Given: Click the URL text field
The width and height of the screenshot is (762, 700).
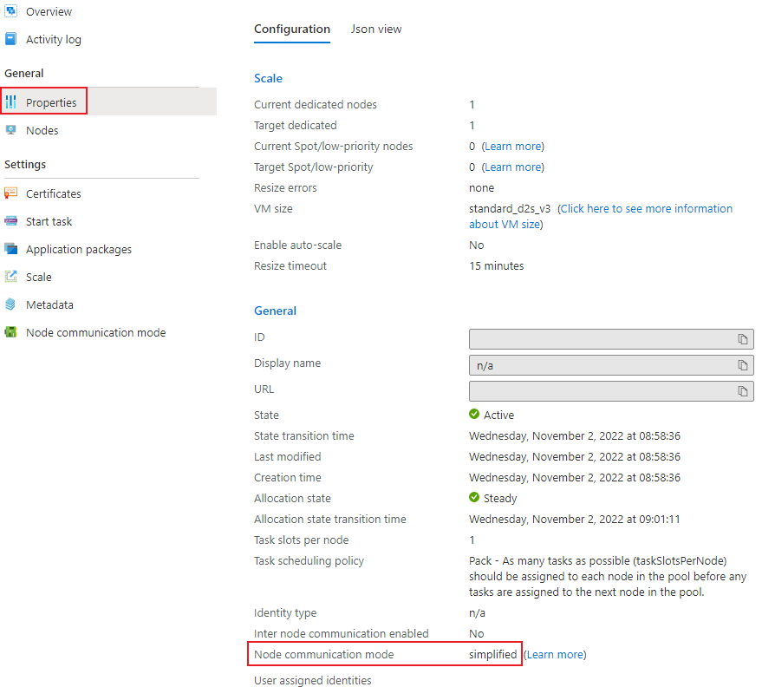Looking at the screenshot, I should (x=607, y=390).
